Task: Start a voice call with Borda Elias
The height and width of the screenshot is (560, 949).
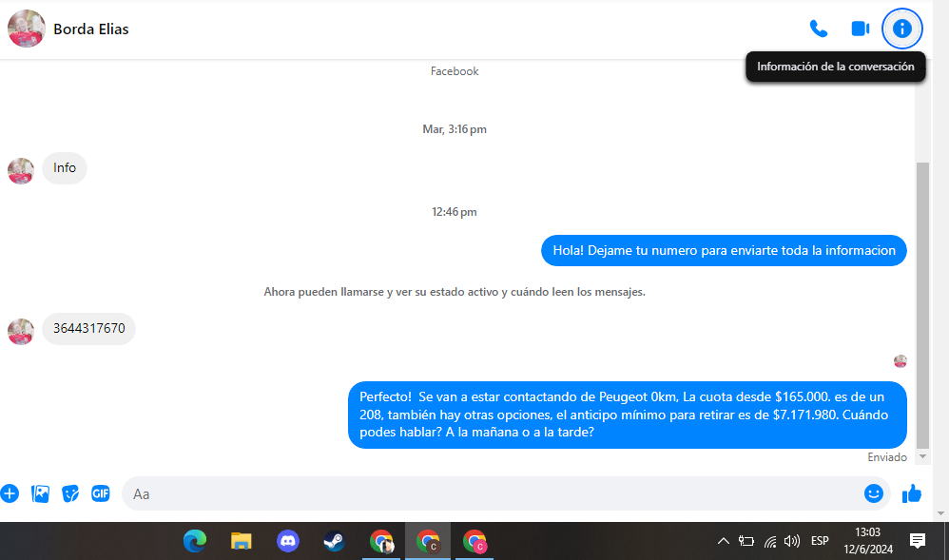Action: pyautogui.click(x=818, y=29)
